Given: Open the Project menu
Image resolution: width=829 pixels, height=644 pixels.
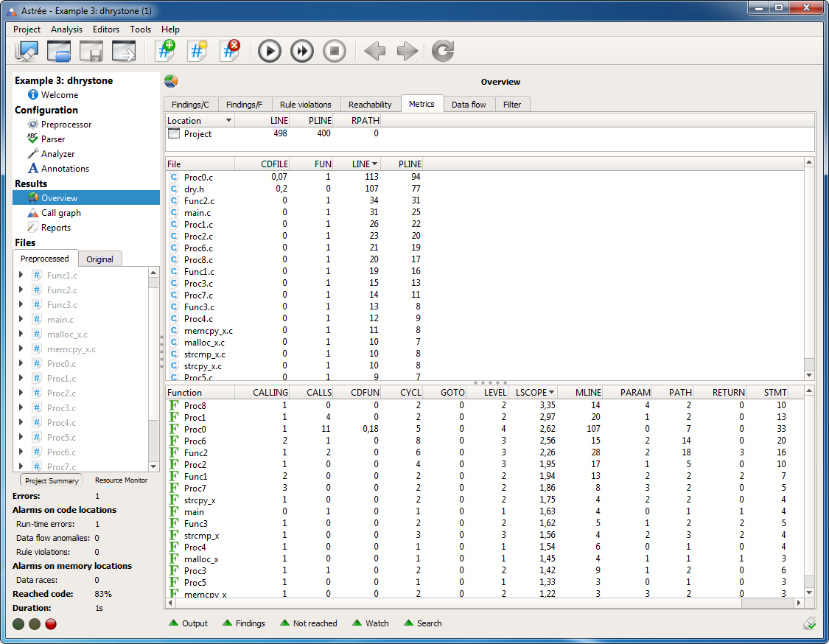Looking at the screenshot, I should [x=27, y=29].
